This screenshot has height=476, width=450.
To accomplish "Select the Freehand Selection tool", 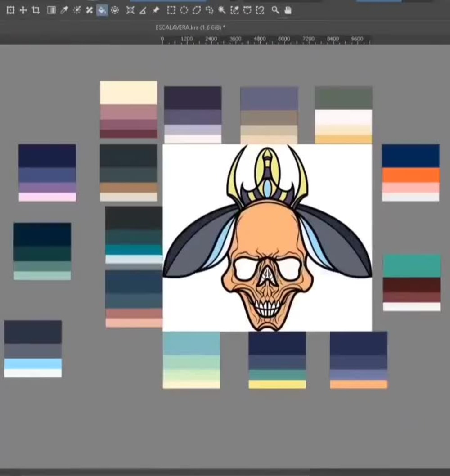I will pyautogui.click(x=208, y=10).
